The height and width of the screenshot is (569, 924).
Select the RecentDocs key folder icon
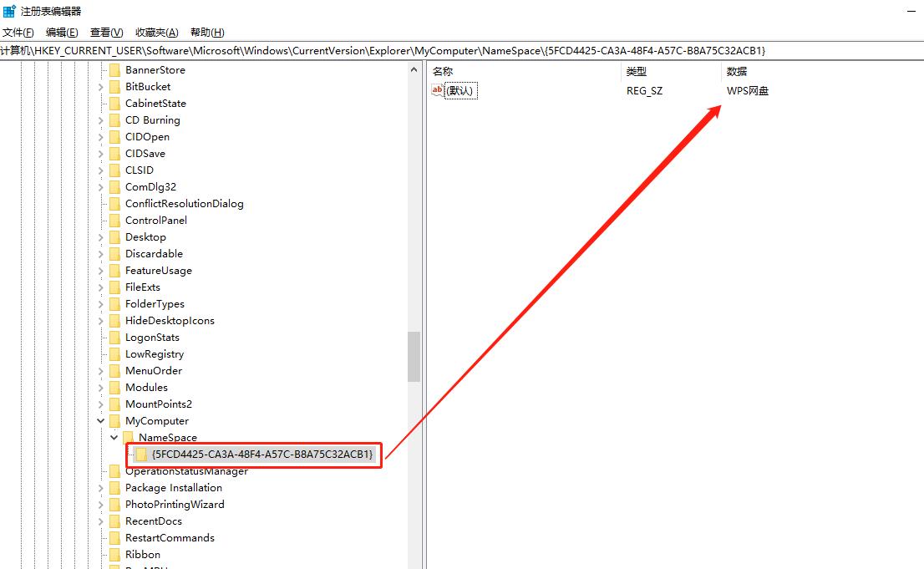114,521
